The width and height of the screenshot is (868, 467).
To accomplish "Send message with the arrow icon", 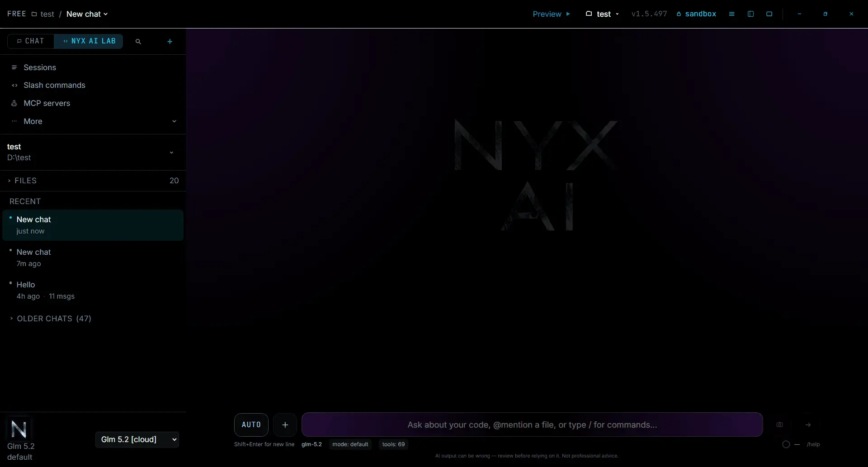I will [808, 424].
